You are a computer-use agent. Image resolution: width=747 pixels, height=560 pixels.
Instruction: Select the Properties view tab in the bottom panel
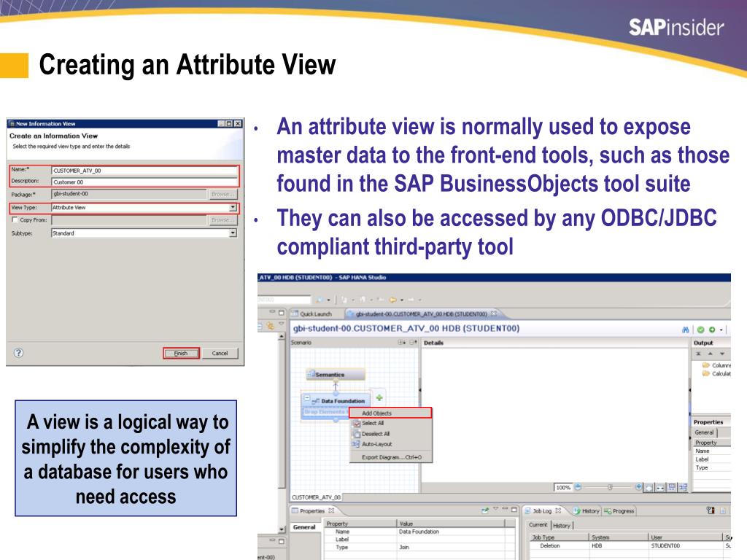pyautogui.click(x=313, y=511)
